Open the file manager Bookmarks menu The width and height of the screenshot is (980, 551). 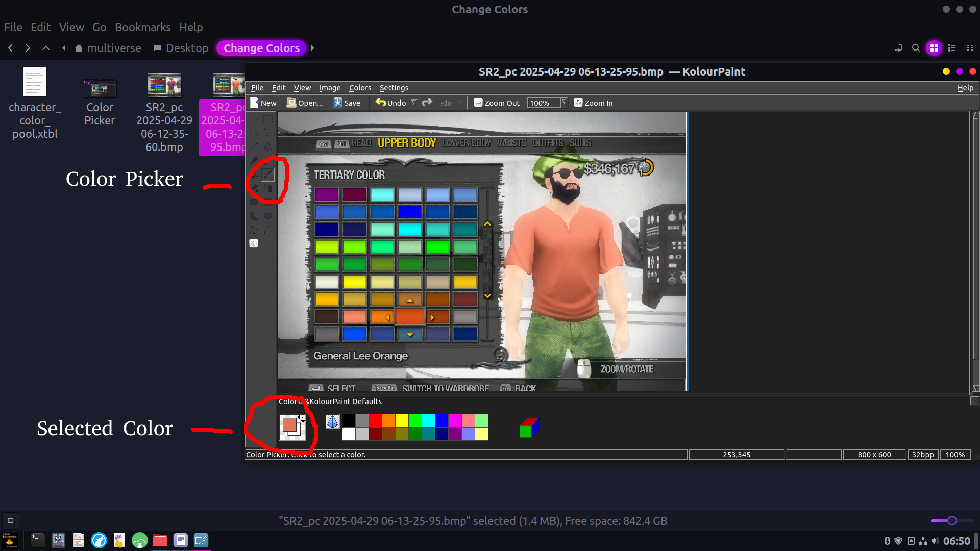pyautogui.click(x=143, y=27)
